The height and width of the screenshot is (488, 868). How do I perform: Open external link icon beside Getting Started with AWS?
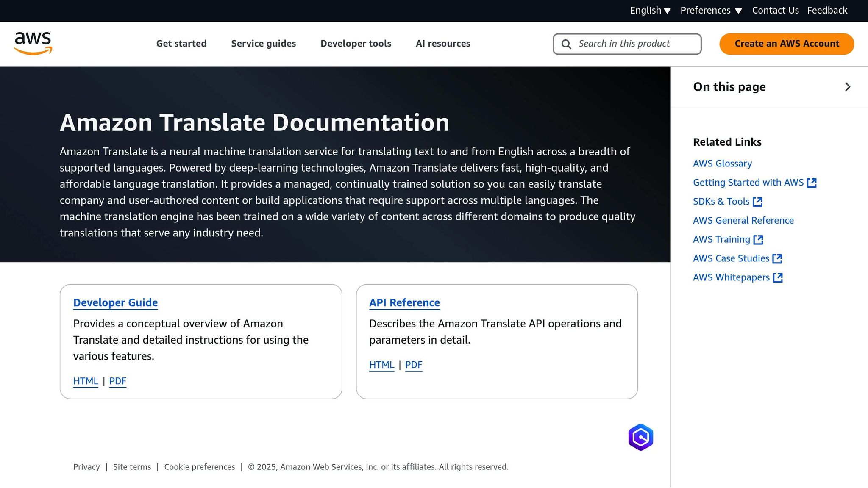pyautogui.click(x=812, y=182)
